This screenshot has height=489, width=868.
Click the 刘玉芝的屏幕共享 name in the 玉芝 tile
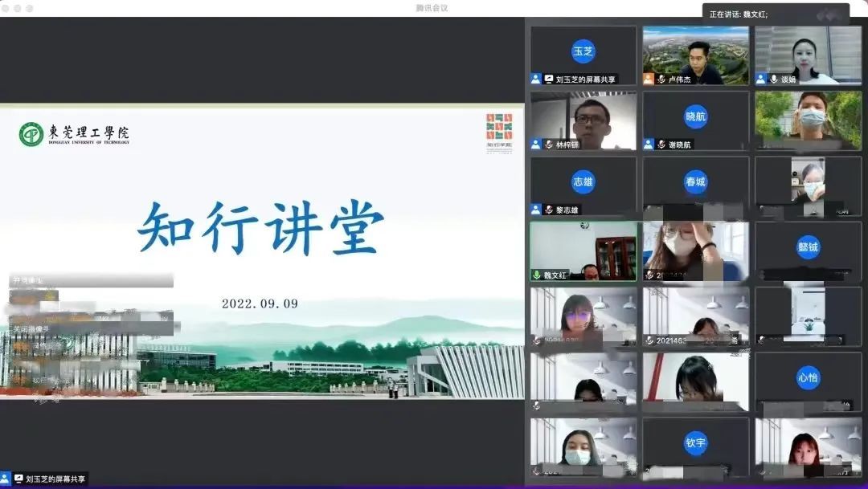585,79
